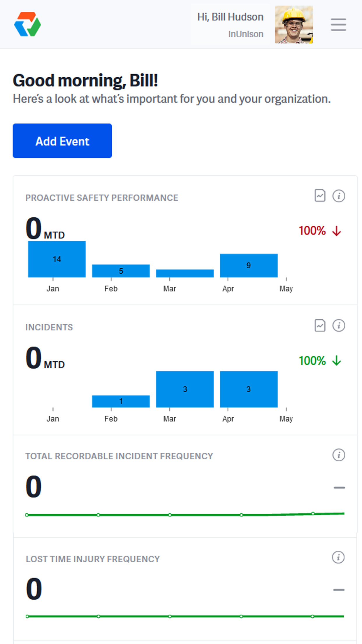This screenshot has width=362, height=644.
Task: Click the app logo in header
Action: (27, 24)
